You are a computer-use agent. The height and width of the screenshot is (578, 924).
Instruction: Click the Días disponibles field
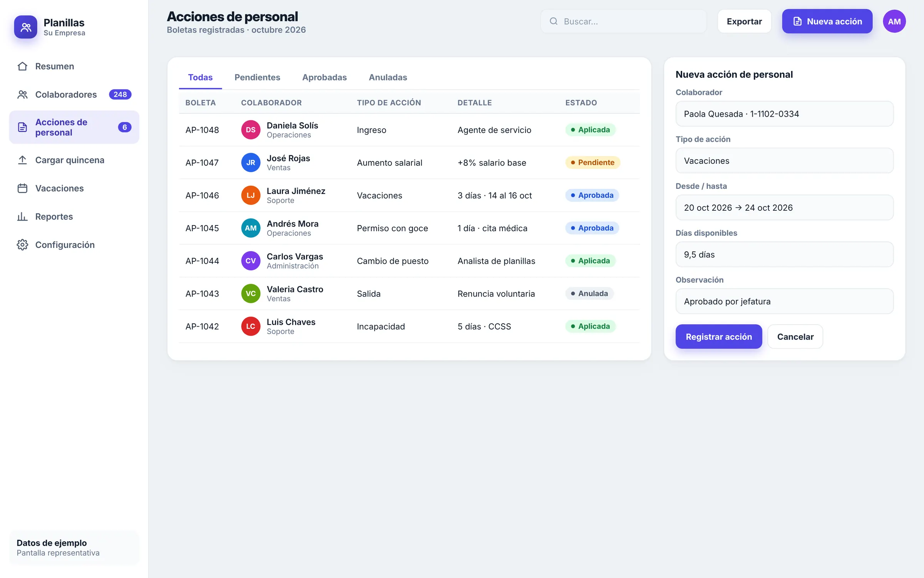784,254
